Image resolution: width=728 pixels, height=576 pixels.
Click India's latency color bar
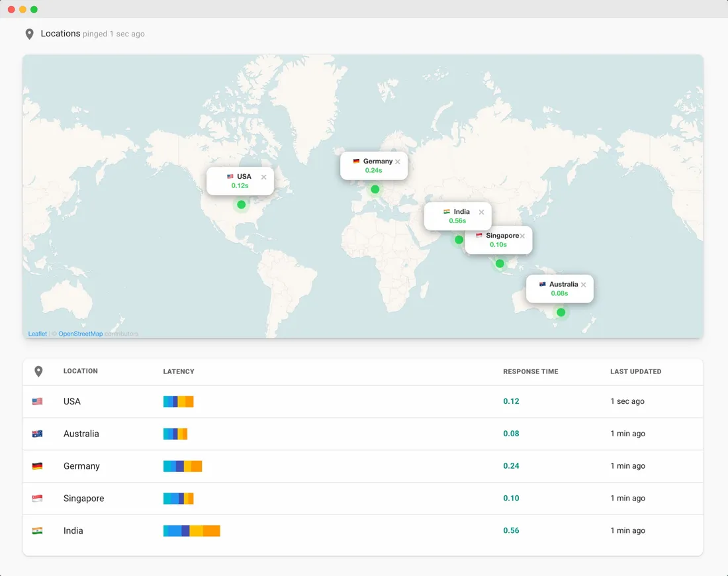point(191,531)
